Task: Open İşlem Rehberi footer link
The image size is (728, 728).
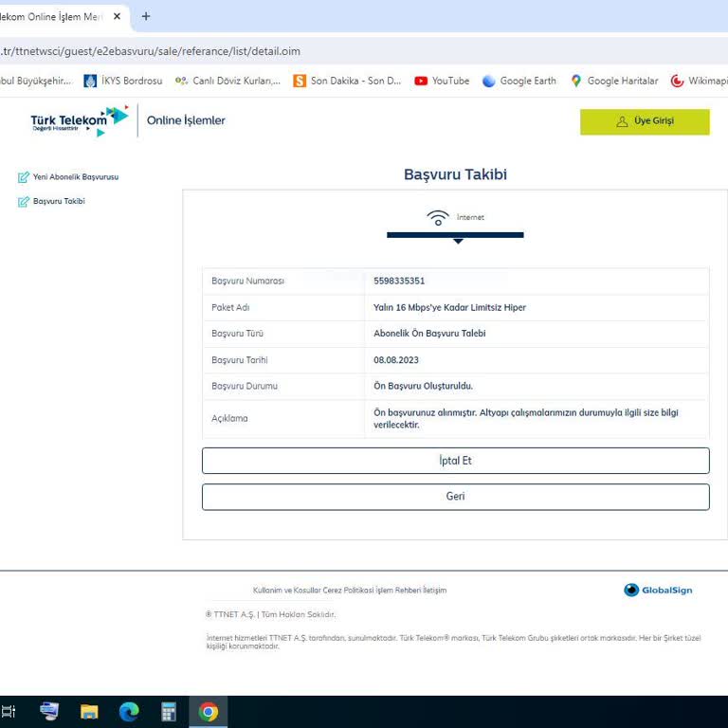Action: pos(398,591)
